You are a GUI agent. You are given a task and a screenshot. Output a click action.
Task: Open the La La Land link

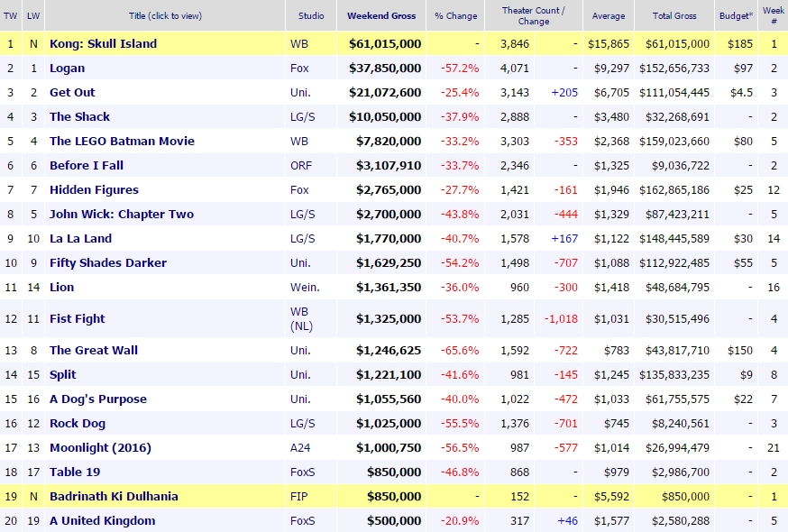(x=80, y=238)
